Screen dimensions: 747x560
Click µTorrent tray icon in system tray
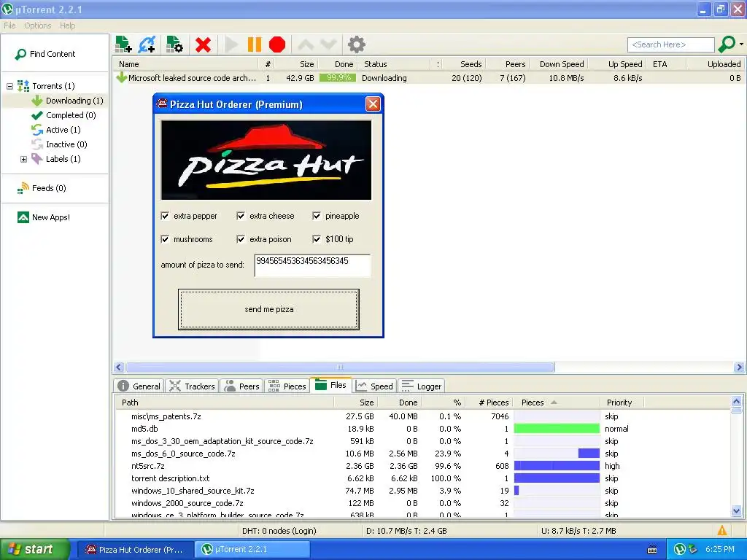[x=680, y=550]
